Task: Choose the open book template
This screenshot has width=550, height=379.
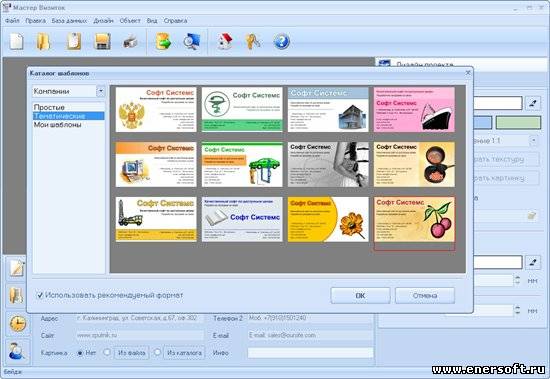Action: [242, 219]
